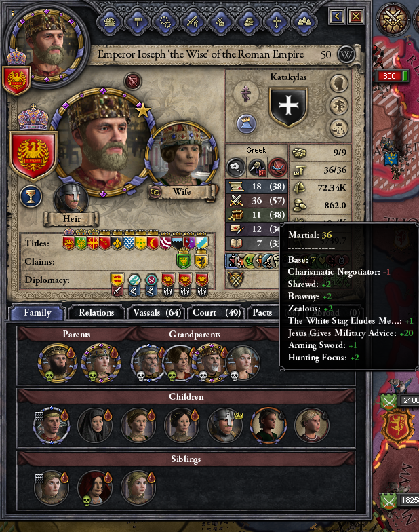The width and height of the screenshot is (419, 532).
Task: Open the religion cross tab icon at top
Action: coord(277,22)
